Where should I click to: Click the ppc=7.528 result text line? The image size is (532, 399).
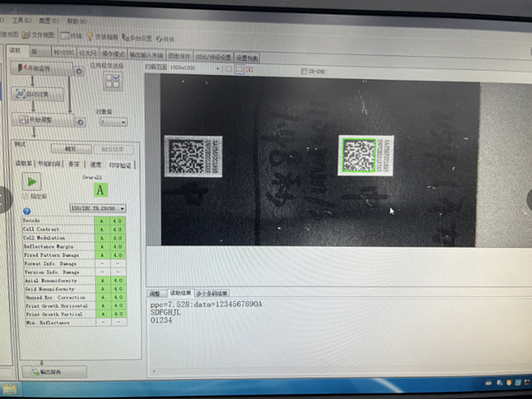click(x=206, y=304)
